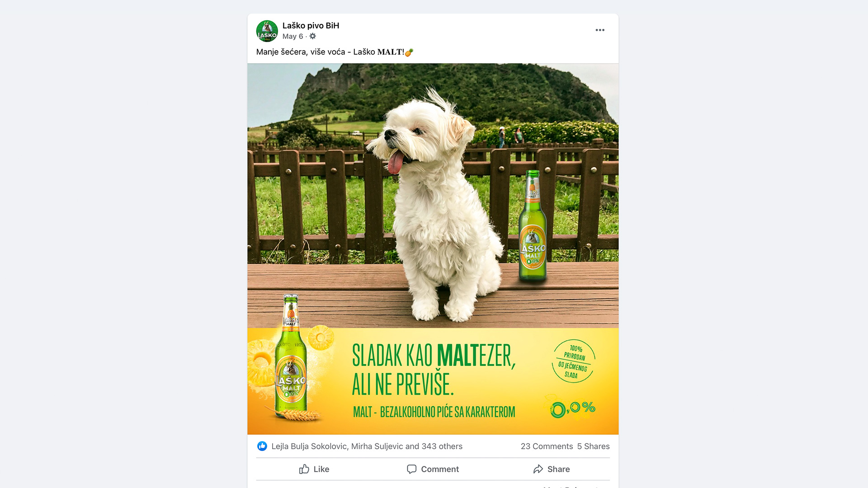The image size is (868, 488).
Task: Click the blue Like reaction icon
Action: tap(262, 446)
